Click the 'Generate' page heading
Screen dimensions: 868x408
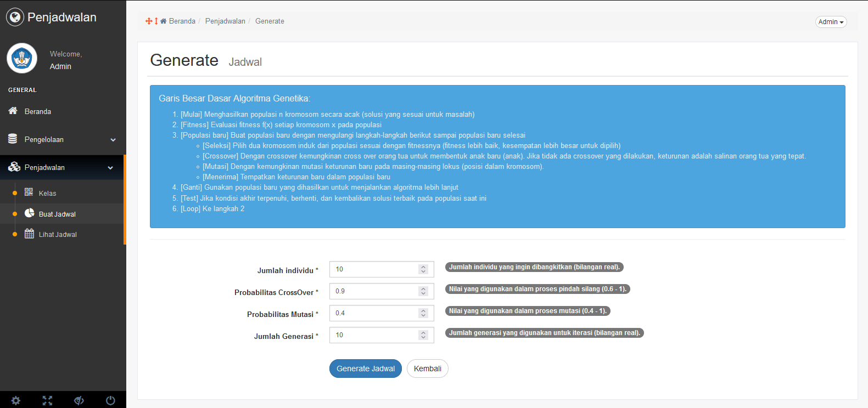184,60
